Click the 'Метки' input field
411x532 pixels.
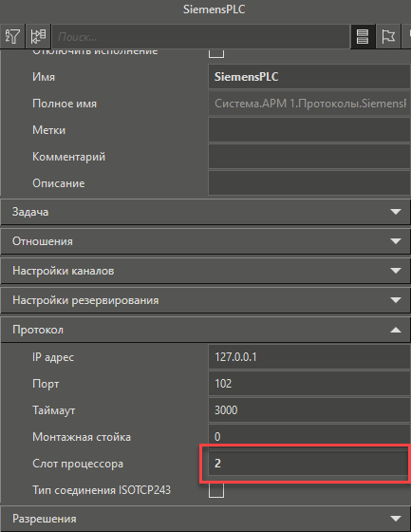(x=309, y=130)
